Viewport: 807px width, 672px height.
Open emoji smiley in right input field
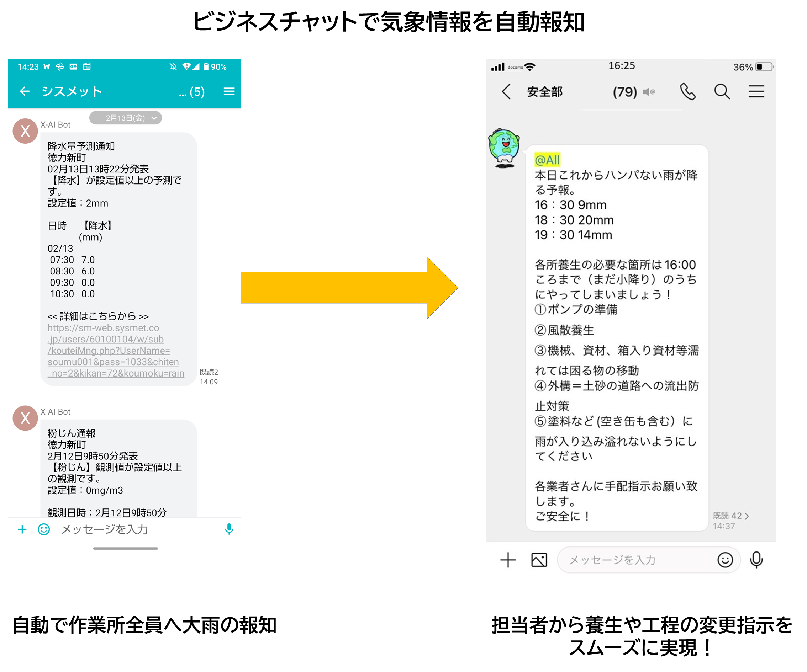[x=725, y=560]
